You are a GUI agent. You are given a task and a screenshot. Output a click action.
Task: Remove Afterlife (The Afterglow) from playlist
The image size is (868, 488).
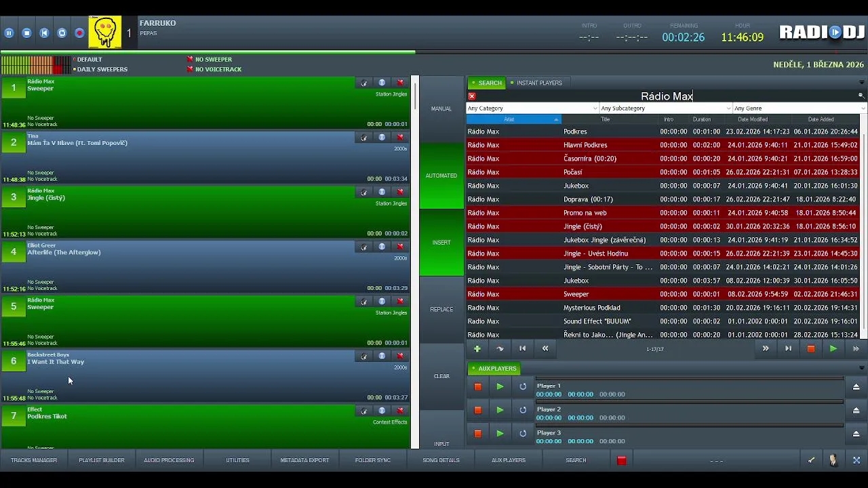[400, 247]
